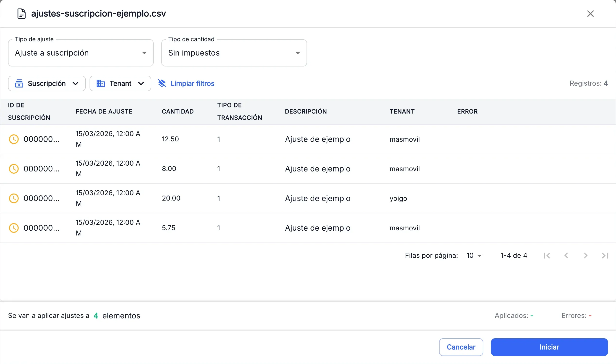
Task: Open the Tipo de ajuste dropdown
Action: point(81,53)
